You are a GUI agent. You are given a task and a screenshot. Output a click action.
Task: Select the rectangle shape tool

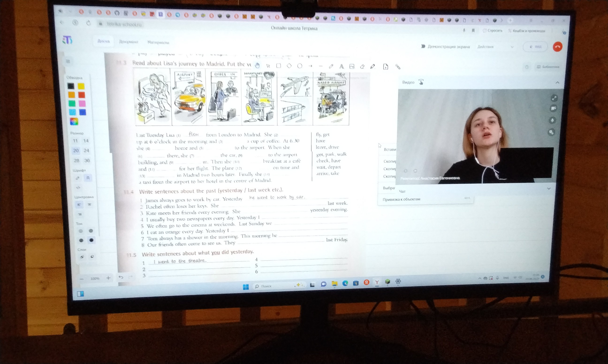click(278, 66)
